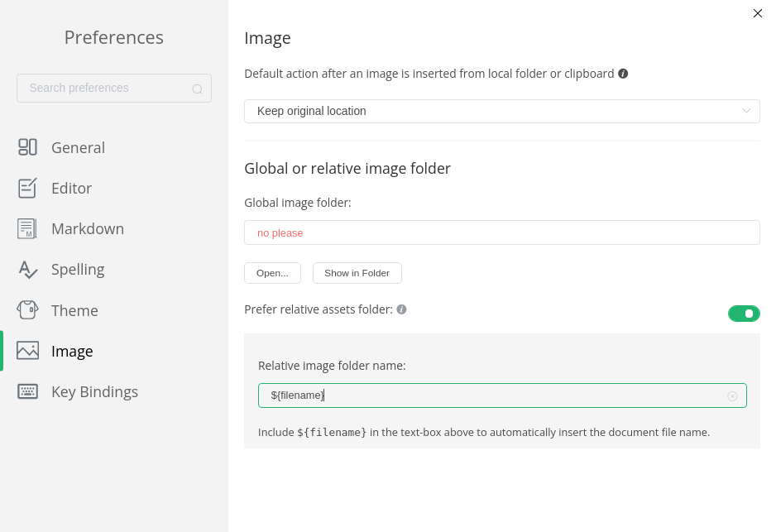Click the Editor pencil icon
The image size is (776, 532).
pos(28,188)
